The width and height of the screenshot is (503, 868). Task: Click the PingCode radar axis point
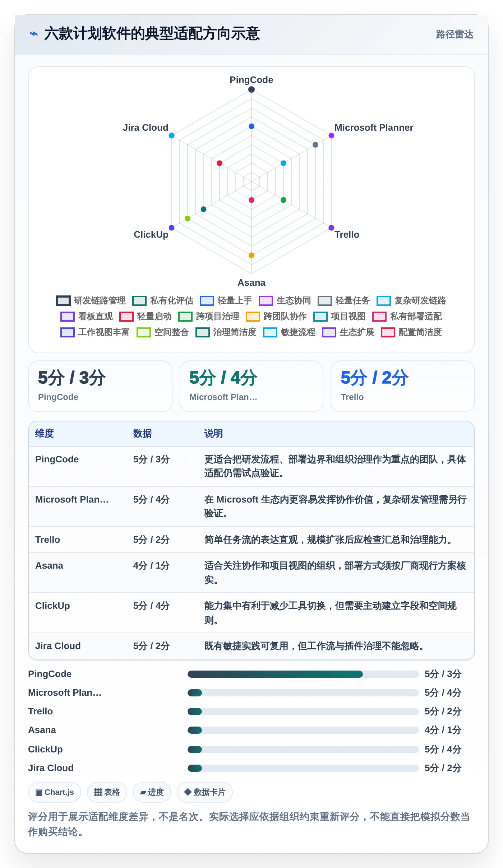tap(251, 89)
